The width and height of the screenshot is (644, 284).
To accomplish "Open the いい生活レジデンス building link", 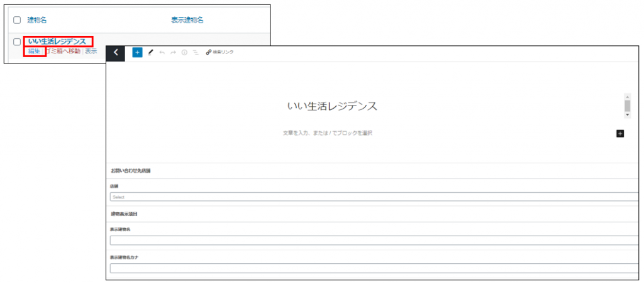I will pos(57,41).
